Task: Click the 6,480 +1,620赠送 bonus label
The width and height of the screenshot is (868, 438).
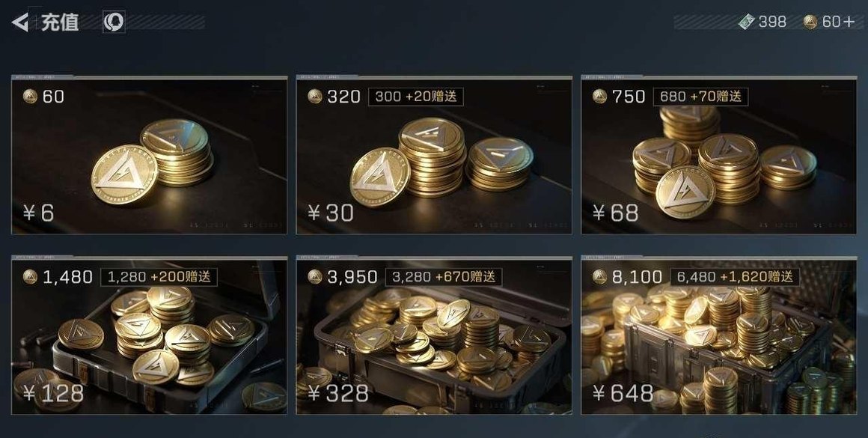Action: click(735, 276)
